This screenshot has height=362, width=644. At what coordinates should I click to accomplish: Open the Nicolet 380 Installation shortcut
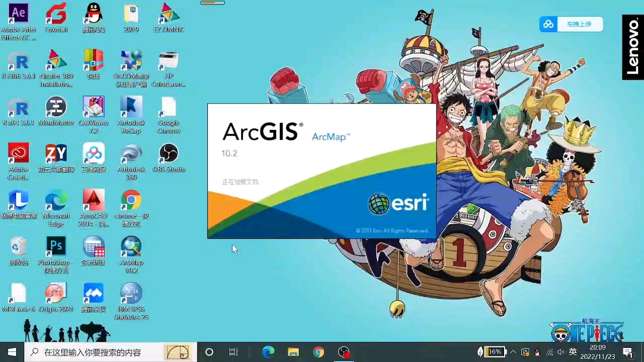click(56, 68)
